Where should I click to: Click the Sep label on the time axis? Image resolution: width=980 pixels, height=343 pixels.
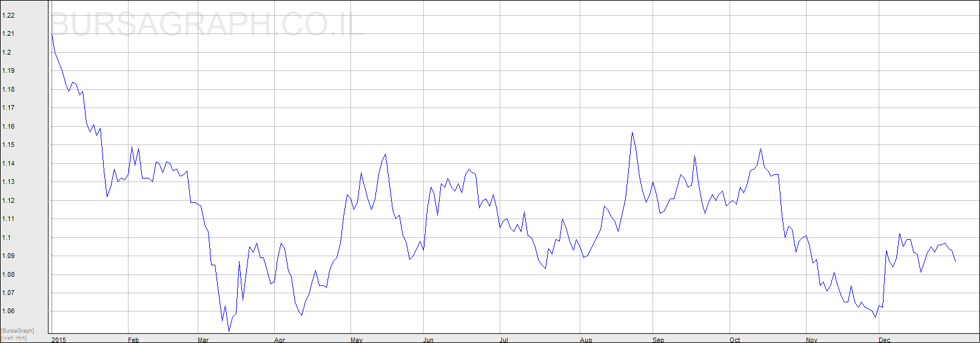658,340
